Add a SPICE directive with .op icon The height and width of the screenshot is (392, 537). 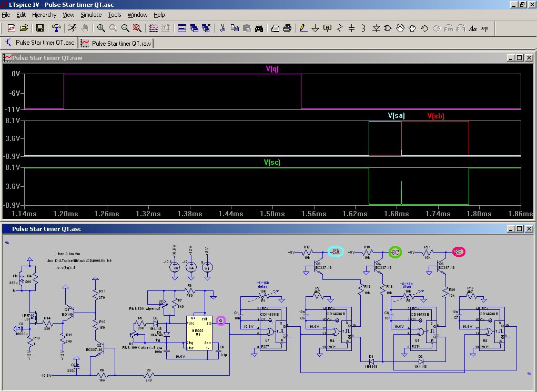(484, 28)
